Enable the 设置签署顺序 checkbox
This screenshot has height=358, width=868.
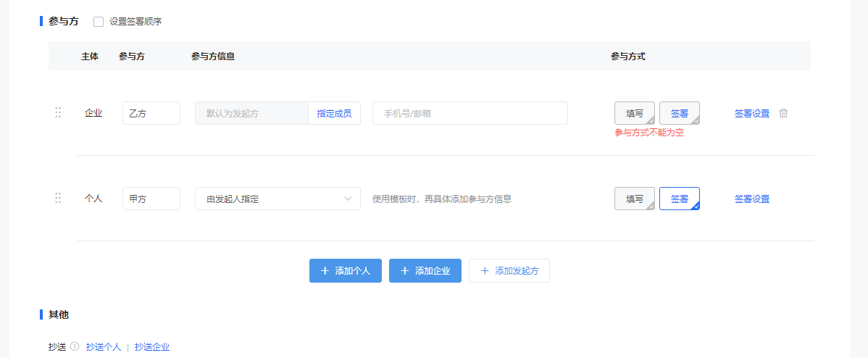(x=99, y=22)
